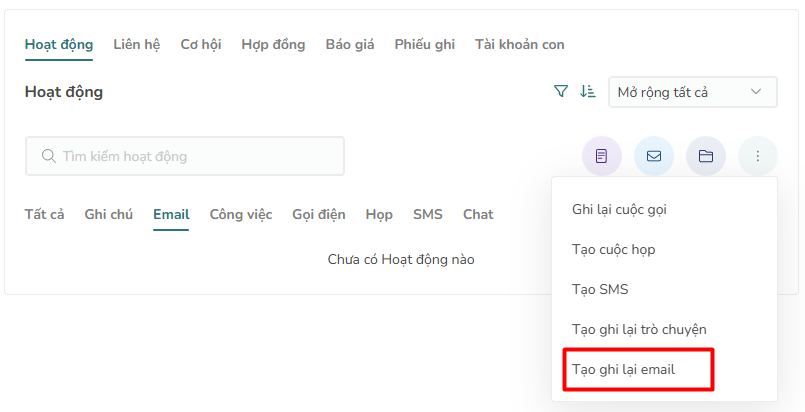Filter activities by 'Họp'
Screen dimensions: 805x412
(x=379, y=214)
